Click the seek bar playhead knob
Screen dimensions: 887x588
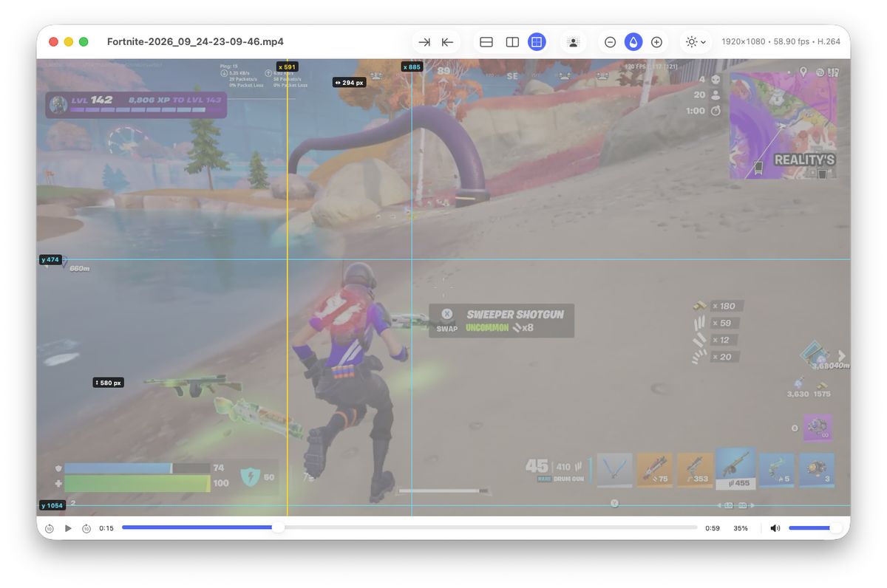278,527
